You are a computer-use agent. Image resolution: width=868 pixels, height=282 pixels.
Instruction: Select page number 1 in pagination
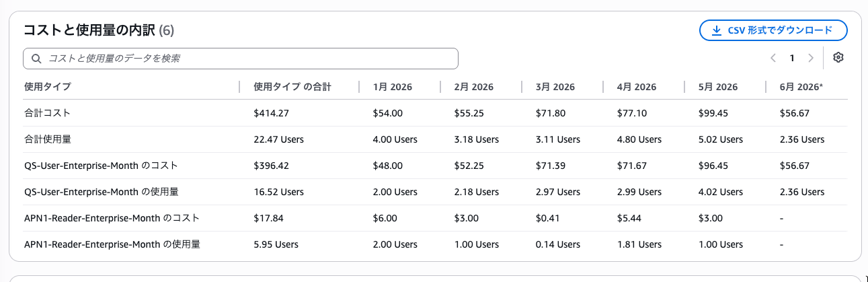click(x=792, y=58)
